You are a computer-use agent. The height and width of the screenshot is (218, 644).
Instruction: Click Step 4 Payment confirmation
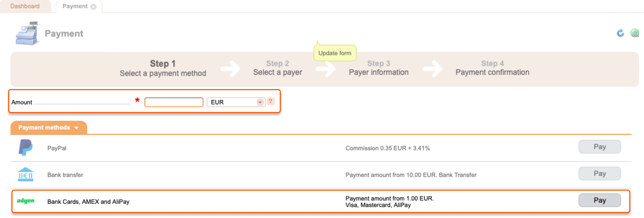493,68
